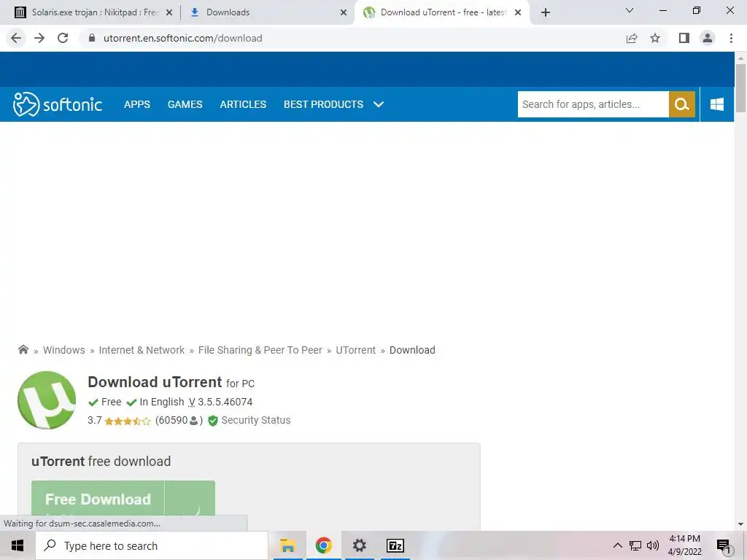Image resolution: width=747 pixels, height=560 pixels.
Task: Open Chrome's three-dot menu
Action: (x=731, y=38)
